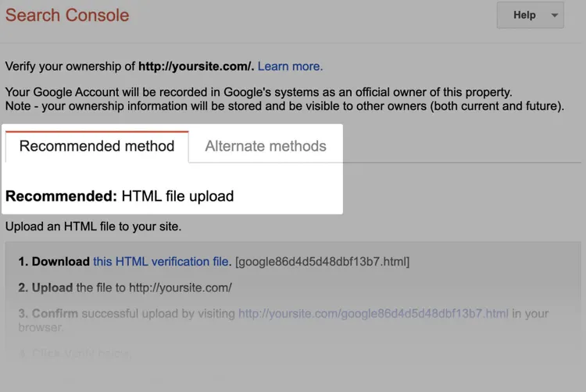The width and height of the screenshot is (586, 392).
Task: Switch to the Alternate methods tab
Action: [x=266, y=146]
